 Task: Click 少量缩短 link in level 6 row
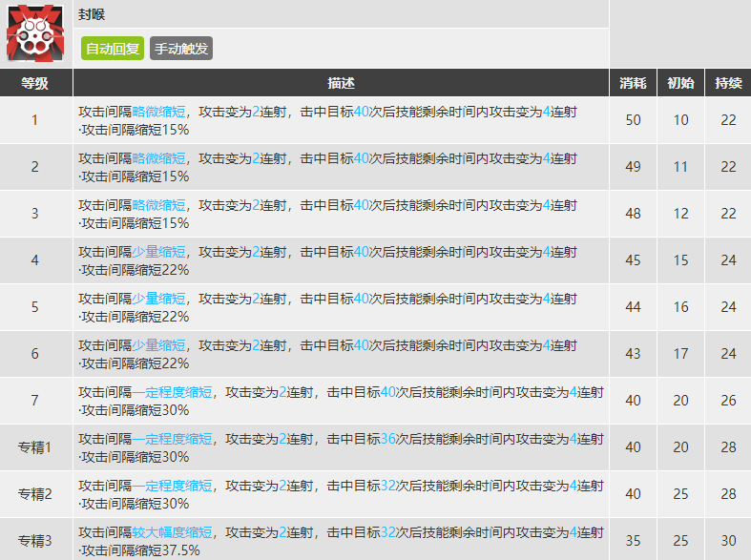(x=158, y=345)
